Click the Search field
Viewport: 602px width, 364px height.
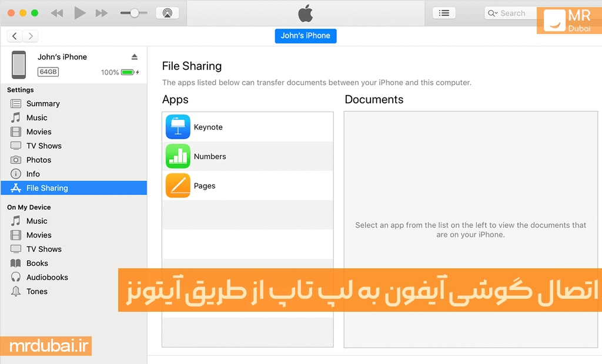[511, 13]
